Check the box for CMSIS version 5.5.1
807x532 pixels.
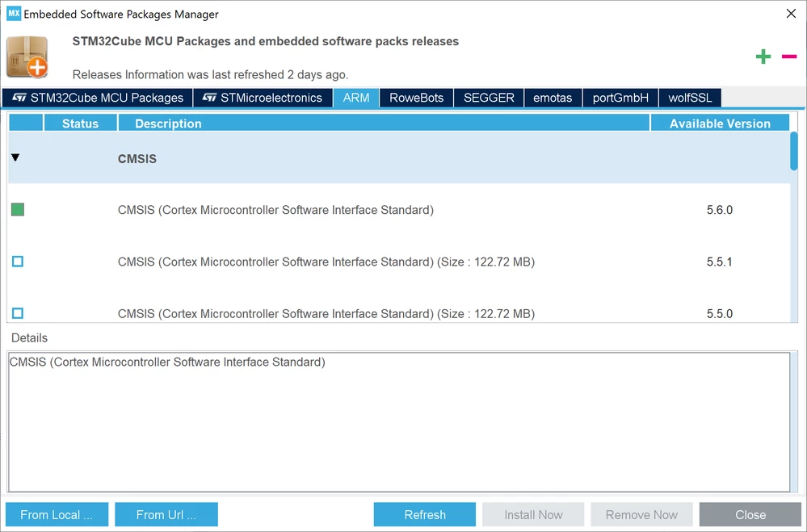[x=18, y=262]
